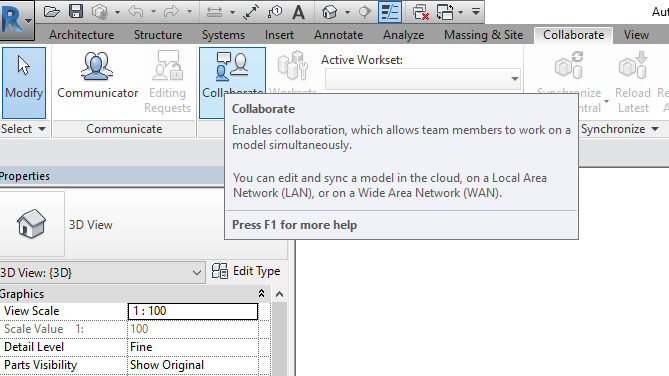Viewport: 669px width, 376px height.
Task: Open the Default 3D View tool
Action: (x=329, y=12)
